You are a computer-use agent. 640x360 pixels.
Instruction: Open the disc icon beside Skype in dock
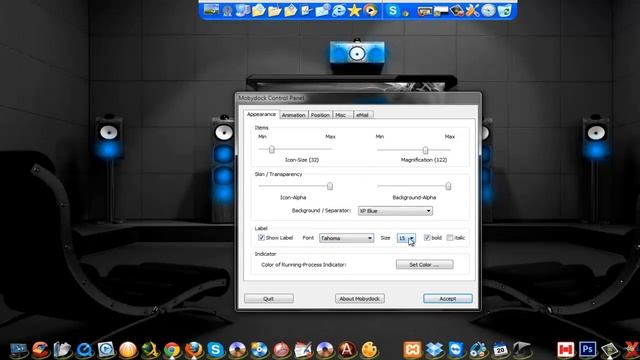pyautogui.click(x=238, y=350)
